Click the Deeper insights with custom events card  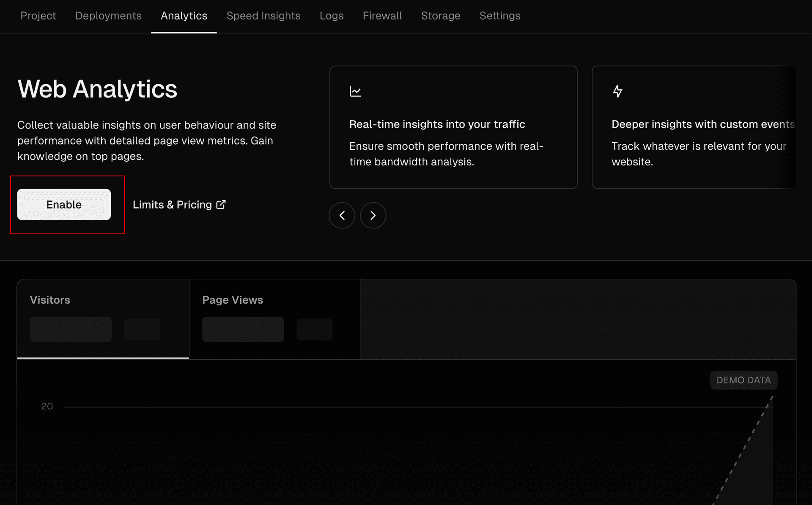pos(694,127)
